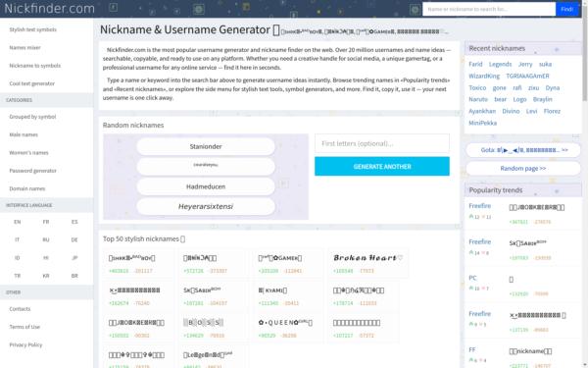
Task: Switch interface language to ID
Action: click(18, 257)
